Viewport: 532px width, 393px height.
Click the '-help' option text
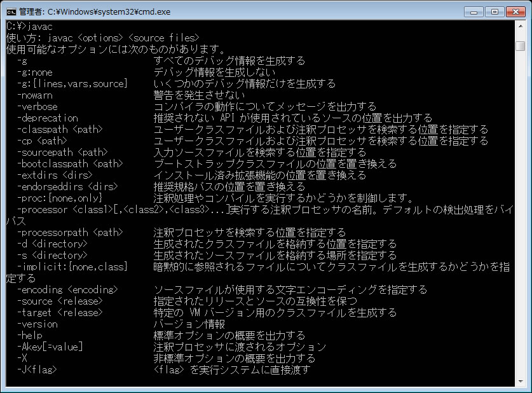click(30, 335)
